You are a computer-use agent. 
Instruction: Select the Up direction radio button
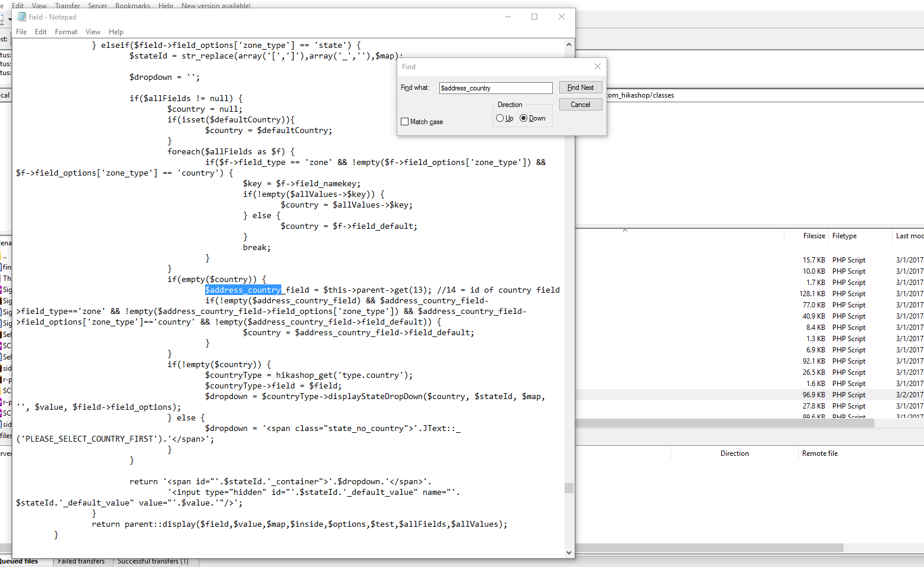pyautogui.click(x=500, y=118)
